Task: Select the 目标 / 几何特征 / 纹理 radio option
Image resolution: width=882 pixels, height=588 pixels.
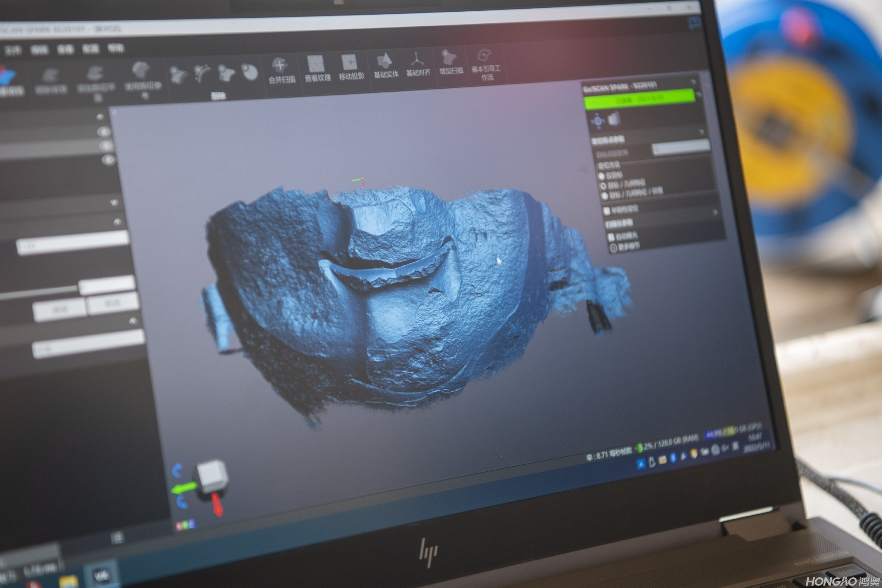Action: [x=604, y=196]
